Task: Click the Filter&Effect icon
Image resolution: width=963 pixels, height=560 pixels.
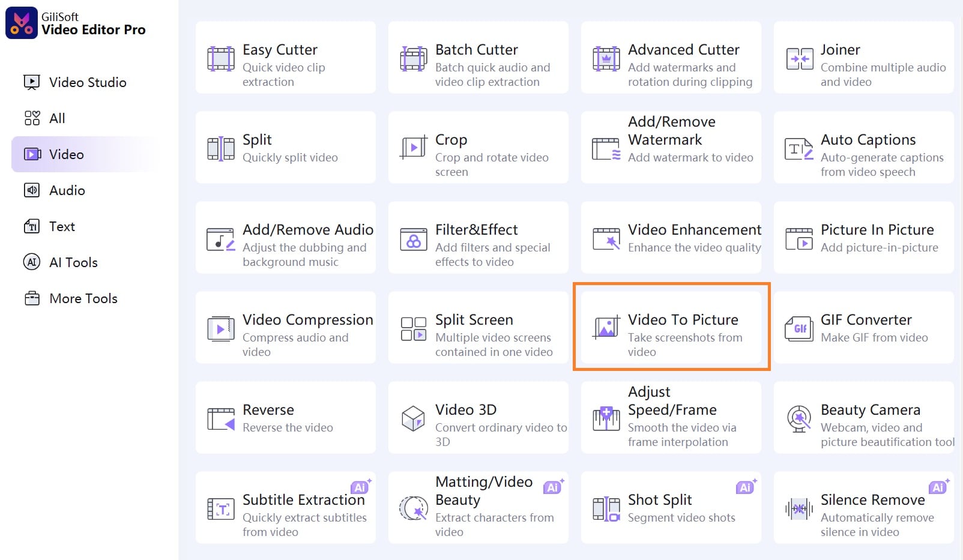Action: tap(414, 239)
